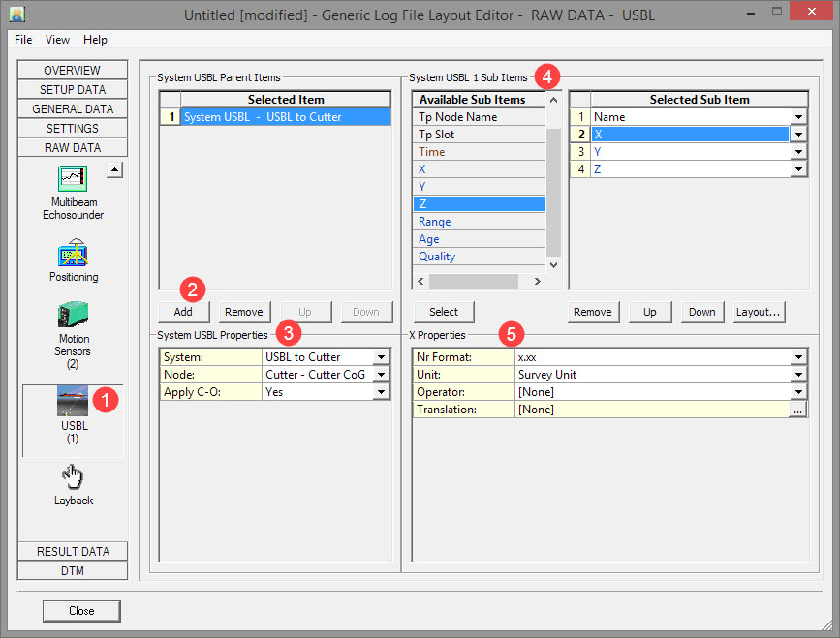Open the Translation browse ellipsis button
The height and width of the screenshot is (638, 840).
pyautogui.click(x=798, y=410)
